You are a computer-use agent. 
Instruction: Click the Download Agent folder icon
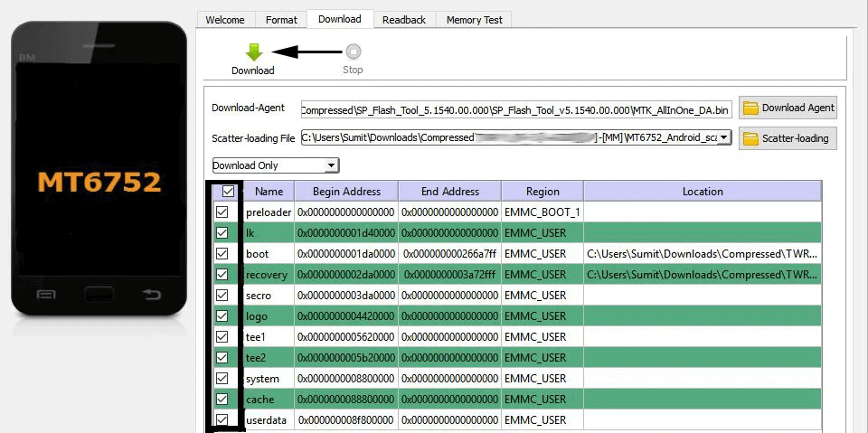pyautogui.click(x=750, y=108)
